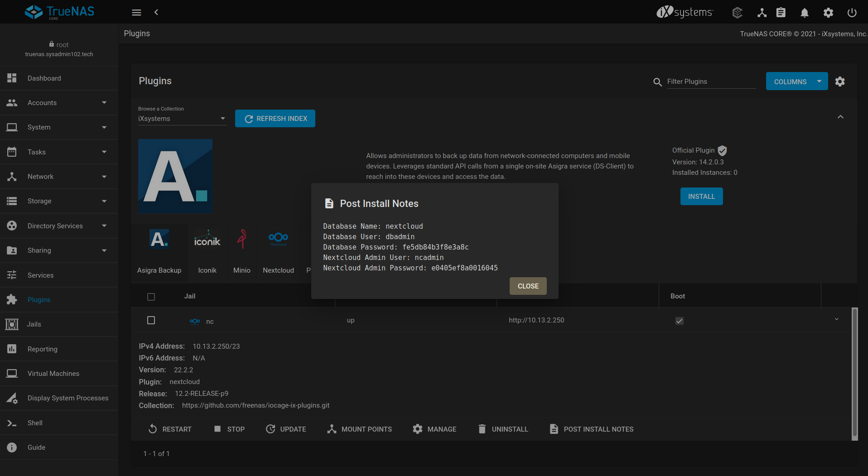Select the Minio plugin icon
The image size is (868, 476).
tap(242, 239)
